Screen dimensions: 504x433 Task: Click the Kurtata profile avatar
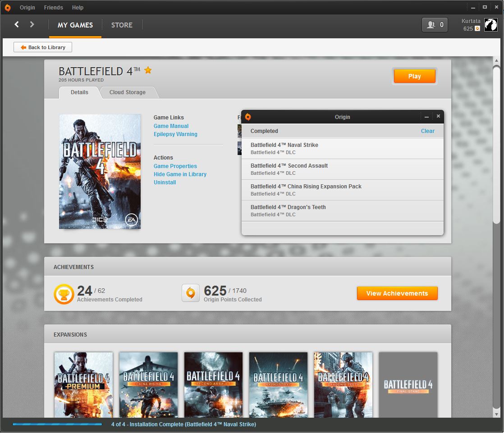491,25
